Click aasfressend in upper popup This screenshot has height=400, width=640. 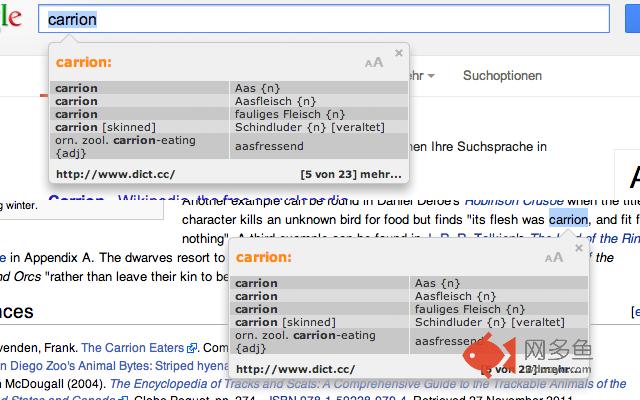(x=269, y=146)
